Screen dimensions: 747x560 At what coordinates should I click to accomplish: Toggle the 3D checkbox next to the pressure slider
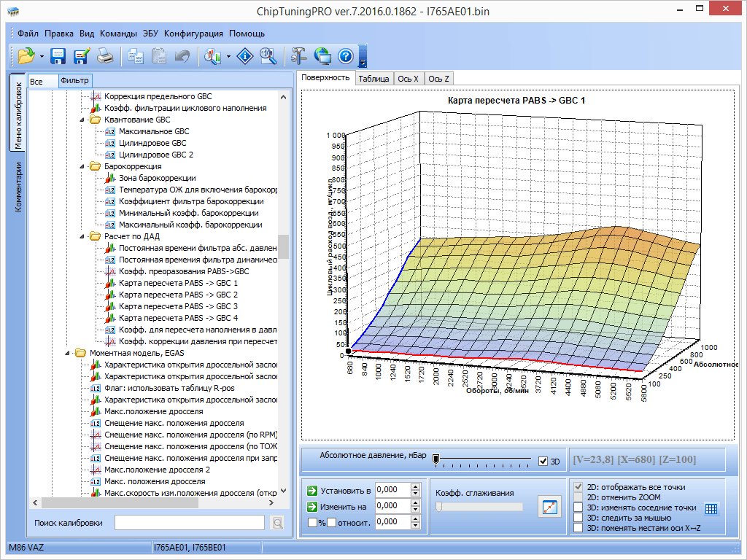click(543, 461)
